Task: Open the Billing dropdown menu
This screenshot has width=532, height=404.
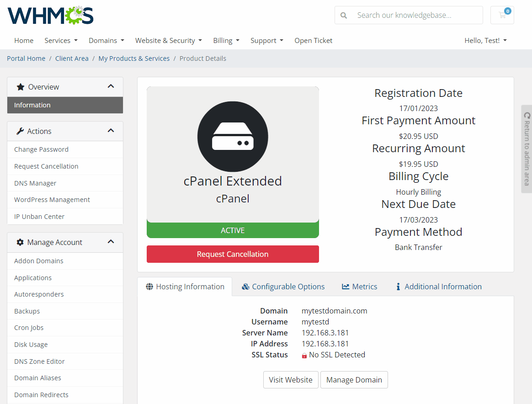Action: (226, 40)
